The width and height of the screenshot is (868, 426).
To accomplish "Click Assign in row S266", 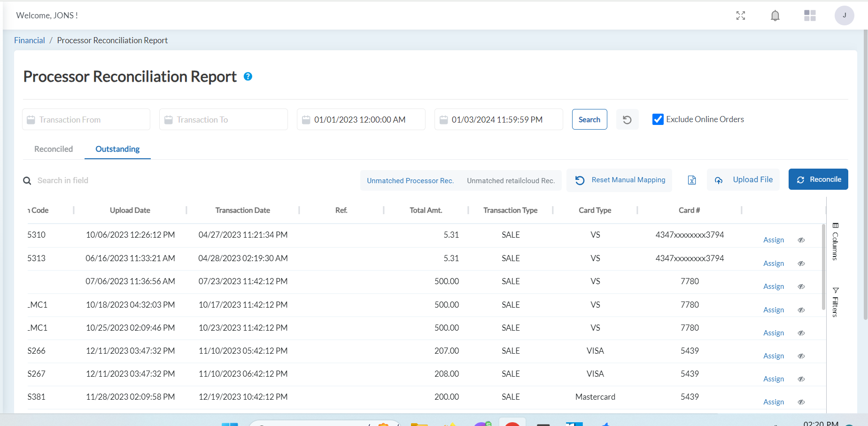I will [774, 356].
